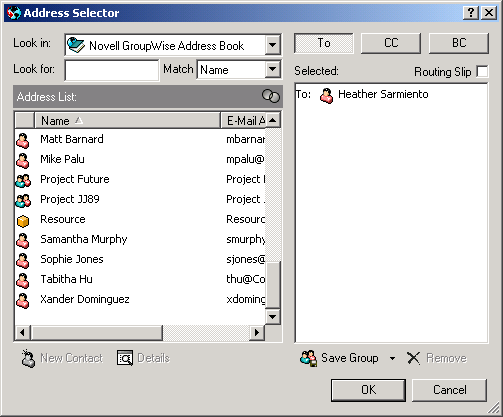Click the Address Selector title bar icon
Screen dimensions: 503x417
[x=14, y=13]
